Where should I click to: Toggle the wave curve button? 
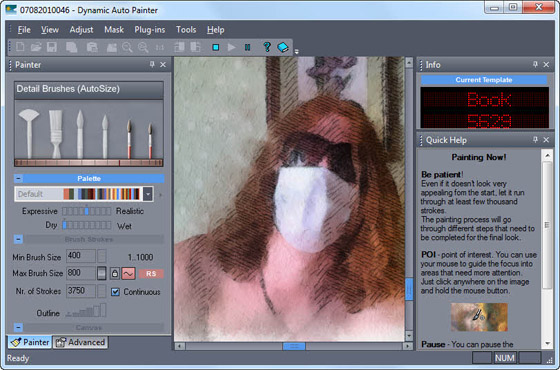pyautogui.click(x=128, y=274)
